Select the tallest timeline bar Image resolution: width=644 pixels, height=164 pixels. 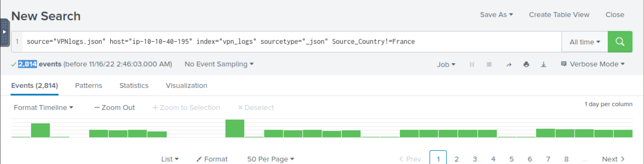(235, 128)
